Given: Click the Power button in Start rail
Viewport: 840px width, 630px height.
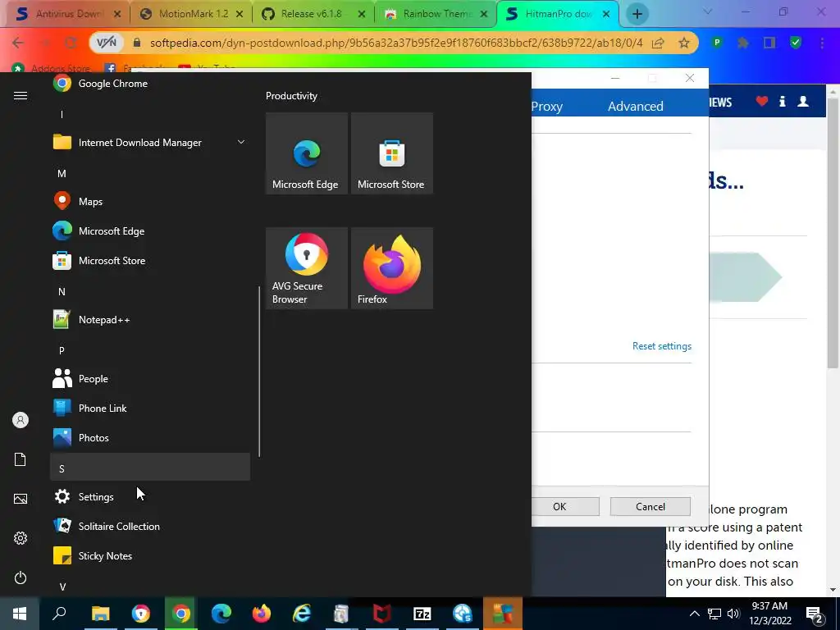Looking at the screenshot, I should [21, 577].
